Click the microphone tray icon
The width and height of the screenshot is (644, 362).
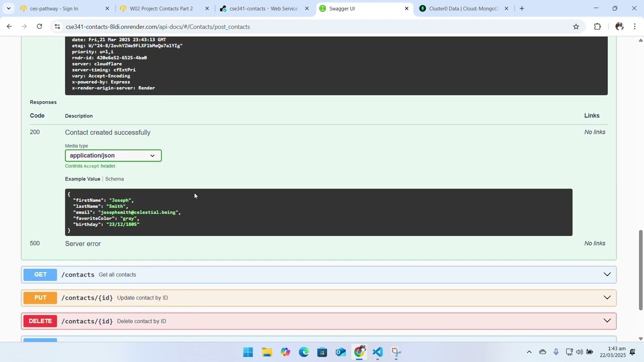[556, 352]
